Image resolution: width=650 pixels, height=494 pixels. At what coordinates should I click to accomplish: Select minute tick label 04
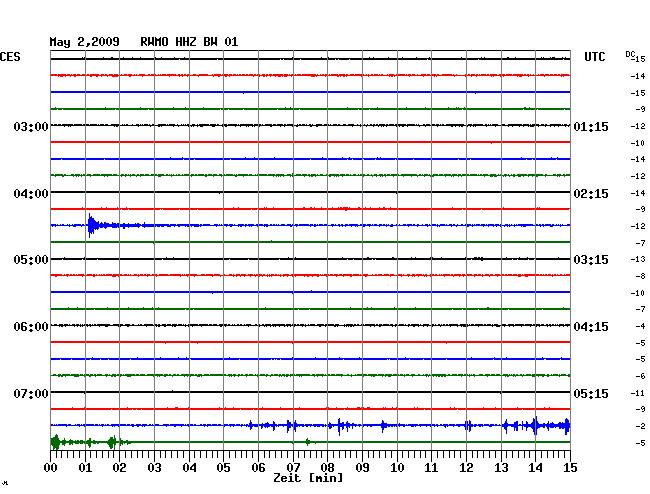tap(189, 468)
